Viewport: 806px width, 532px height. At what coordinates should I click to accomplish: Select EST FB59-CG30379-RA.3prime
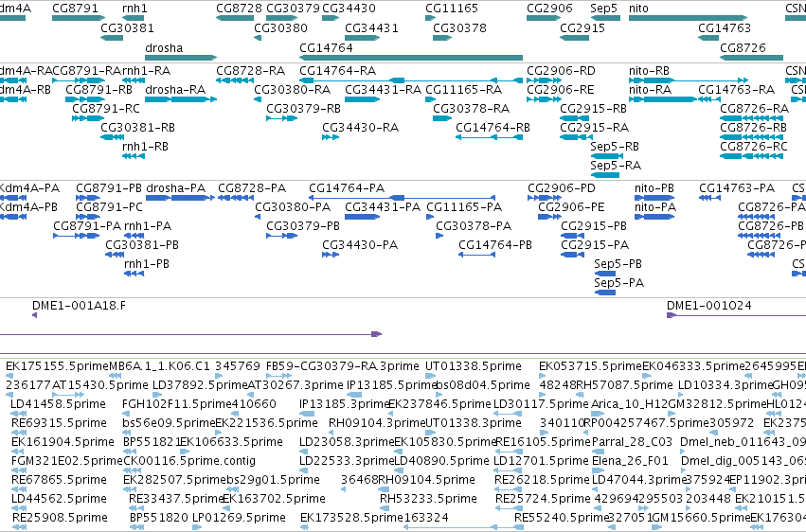tap(342, 366)
